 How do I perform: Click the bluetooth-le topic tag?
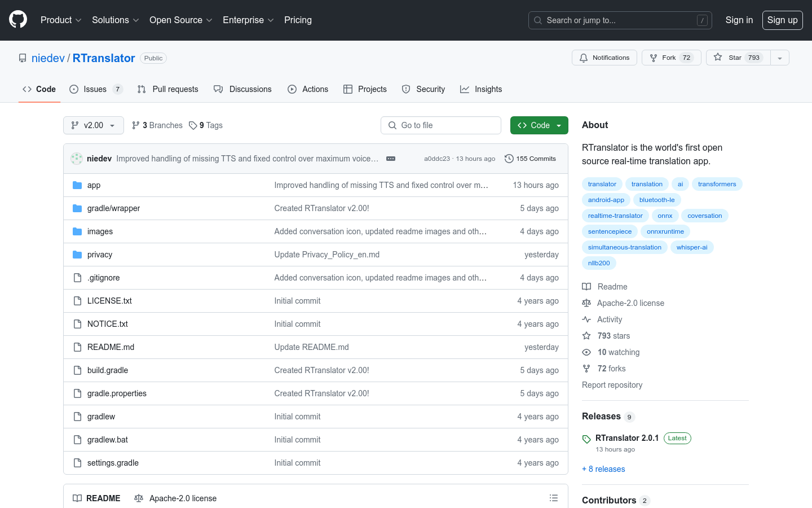657,200
